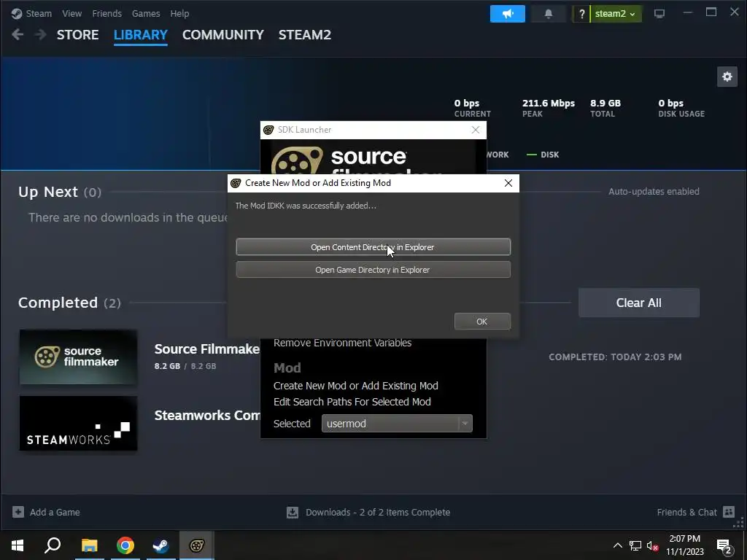Open Downloads status at the bottom
This screenshot has width=747, height=560.
(378, 513)
